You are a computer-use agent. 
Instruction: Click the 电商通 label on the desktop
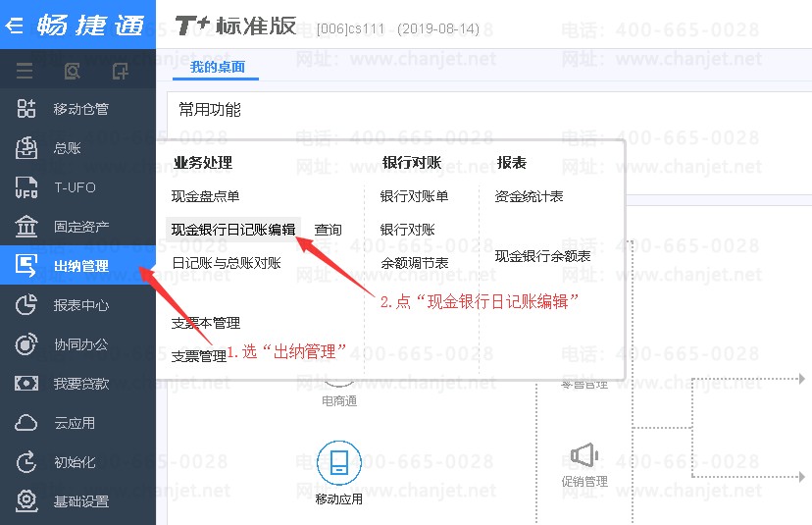click(339, 400)
